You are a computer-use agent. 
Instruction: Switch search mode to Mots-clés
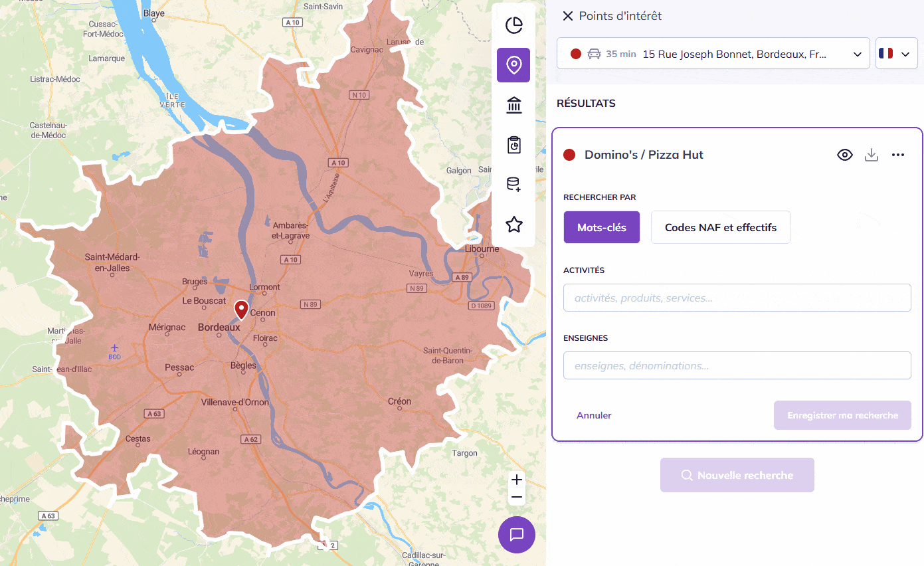click(x=601, y=227)
